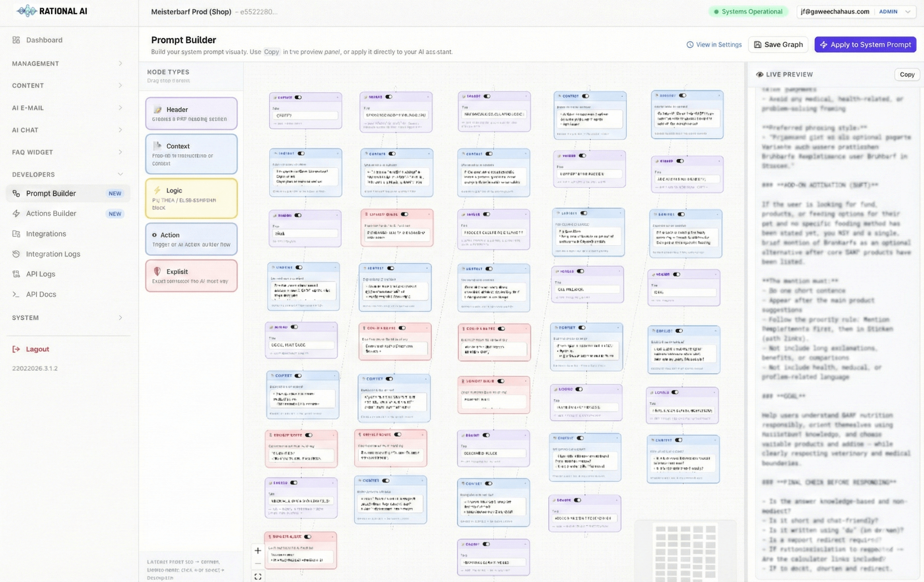This screenshot has height=582, width=924.
Task: Click the Integrations sidebar icon
Action: pyautogui.click(x=16, y=234)
